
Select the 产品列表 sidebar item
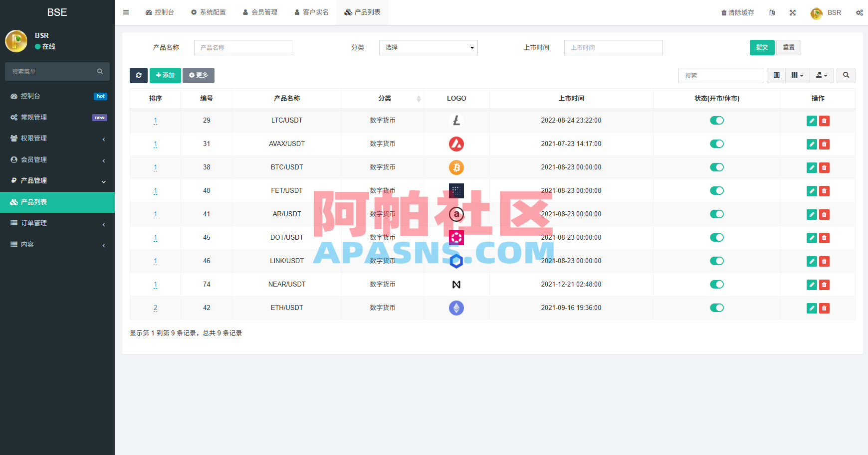point(57,202)
